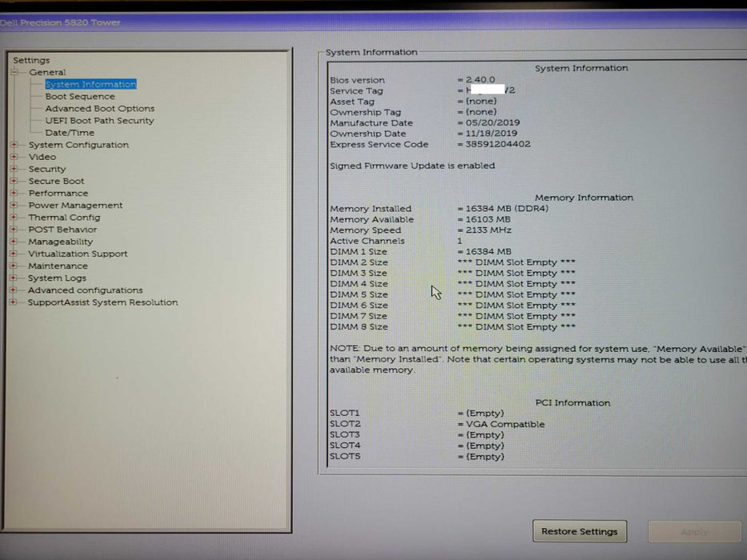The height and width of the screenshot is (560, 747).
Task: Expand the Power Management node
Action: [14, 206]
